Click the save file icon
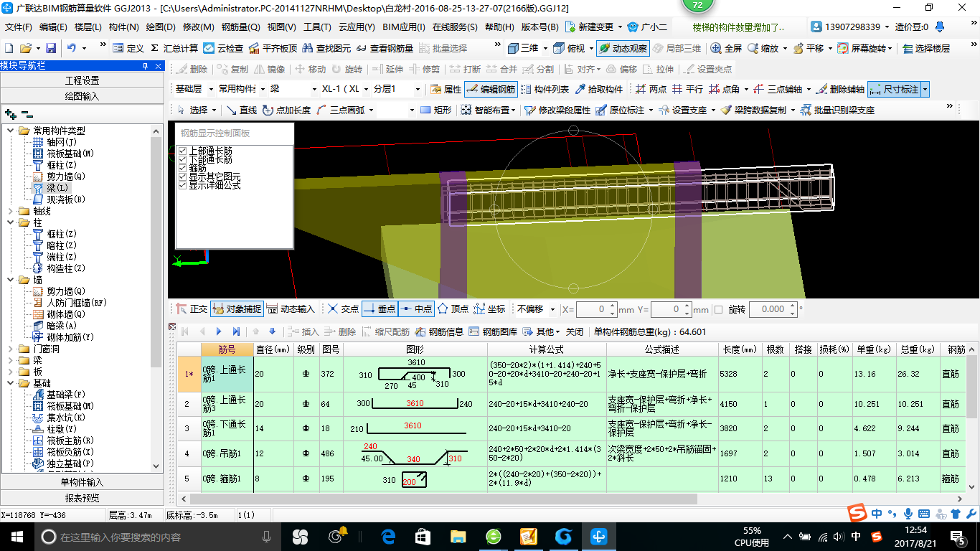 pos(51,49)
